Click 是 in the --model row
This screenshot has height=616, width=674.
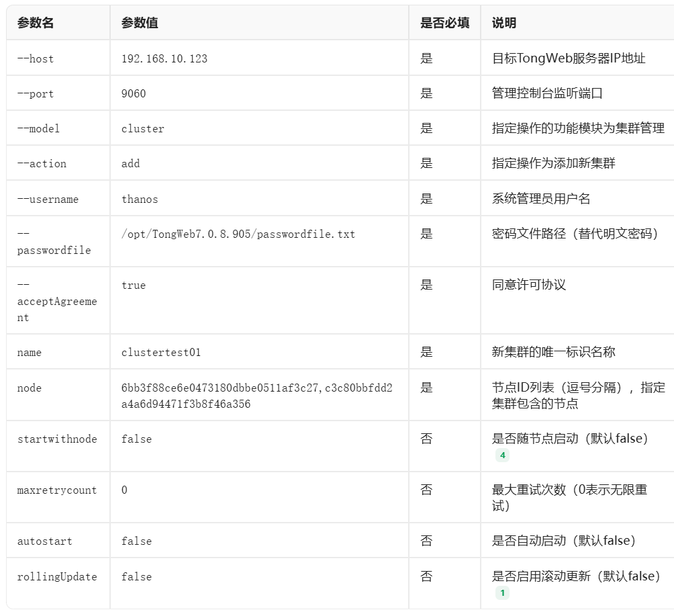[426, 128]
